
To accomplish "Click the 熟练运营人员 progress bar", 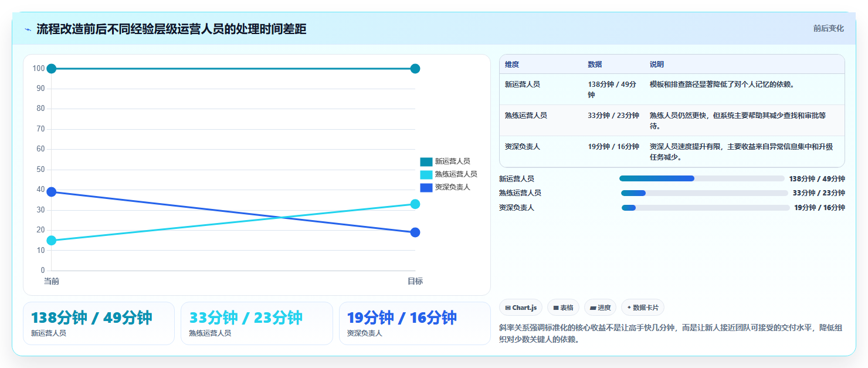I will [x=704, y=193].
